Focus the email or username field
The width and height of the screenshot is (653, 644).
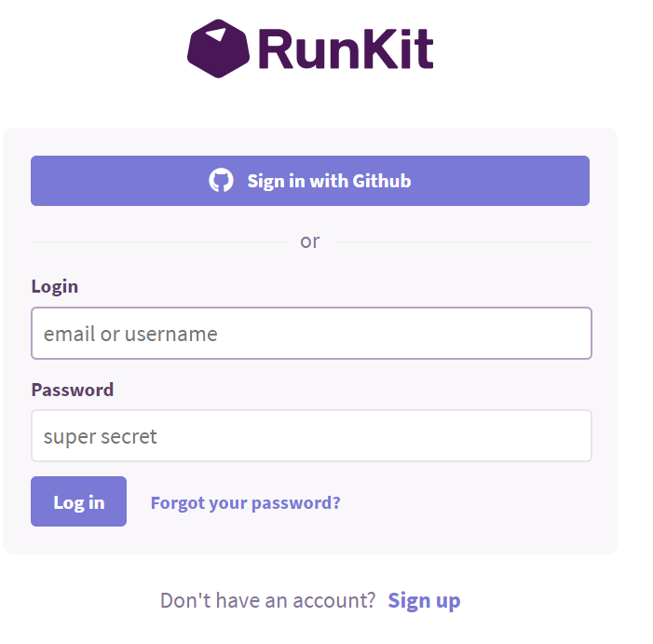coord(311,334)
